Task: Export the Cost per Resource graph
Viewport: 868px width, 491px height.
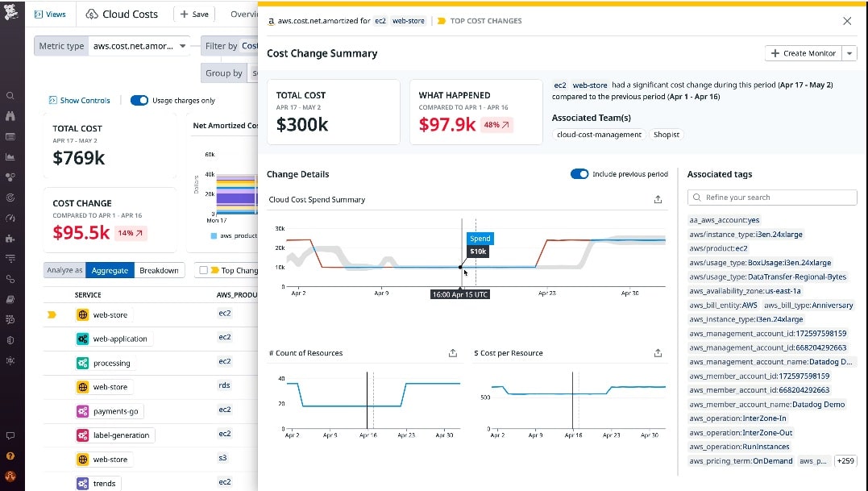Action: click(658, 352)
